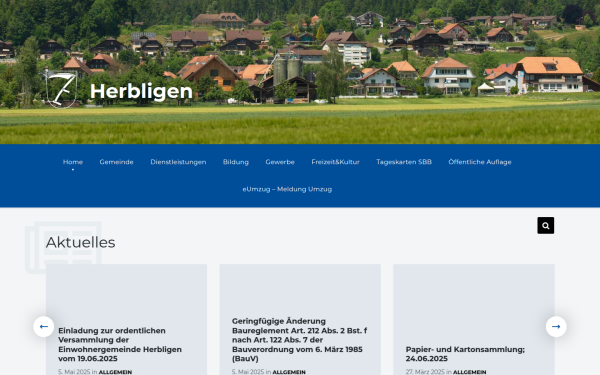Click the next news arrow
The height and width of the screenshot is (375, 600).
[556, 326]
